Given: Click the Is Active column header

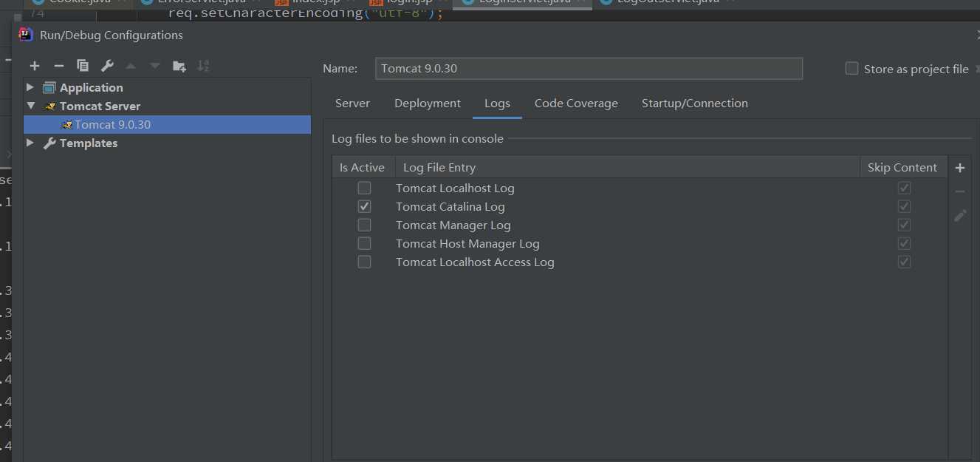Looking at the screenshot, I should tap(362, 168).
